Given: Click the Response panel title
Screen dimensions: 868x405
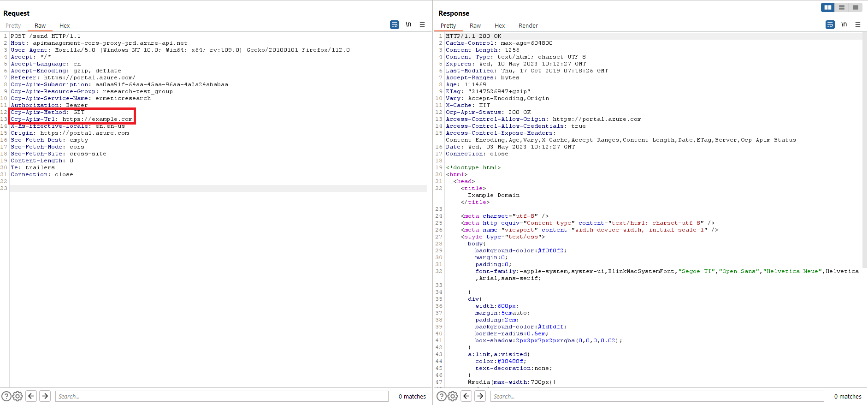Looking at the screenshot, I should 454,13.
